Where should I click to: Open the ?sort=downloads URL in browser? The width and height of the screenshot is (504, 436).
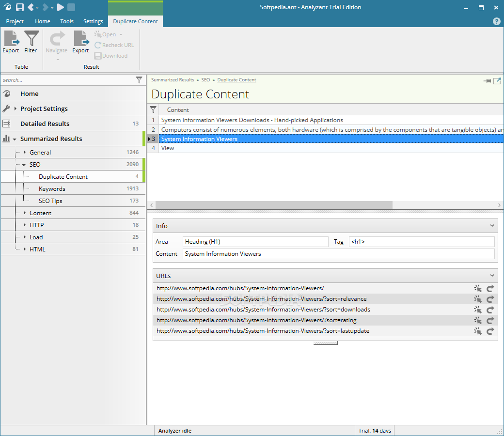(478, 310)
